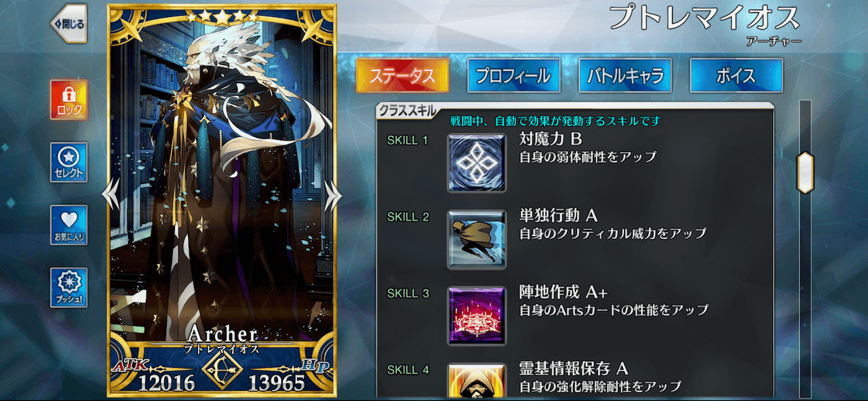Click the 閉じる back button
The image size is (868, 401).
pyautogui.click(x=69, y=24)
